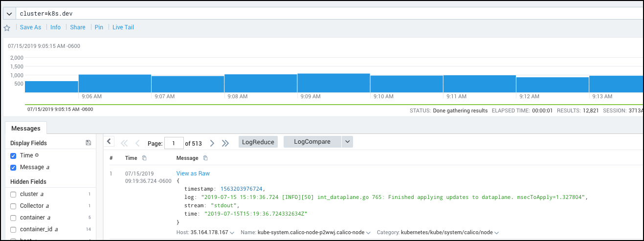The image size is (644, 241).
Task: Click the View as Raw link
Action: pos(193,174)
